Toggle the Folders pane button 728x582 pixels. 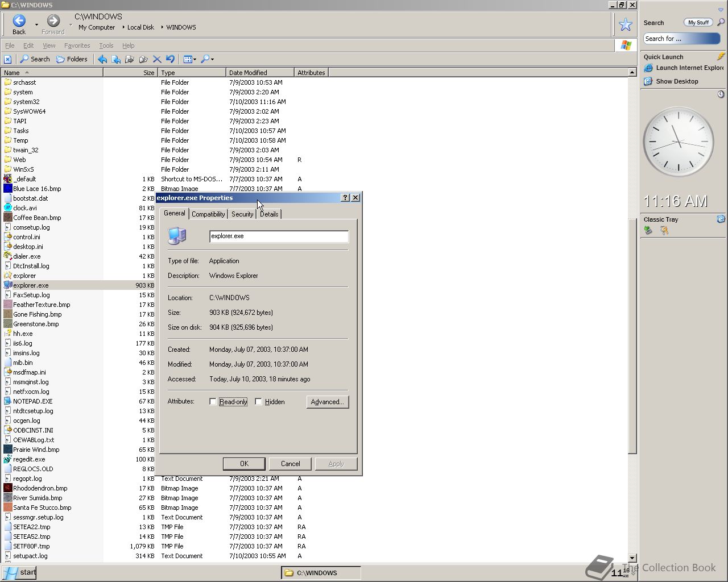click(x=72, y=59)
